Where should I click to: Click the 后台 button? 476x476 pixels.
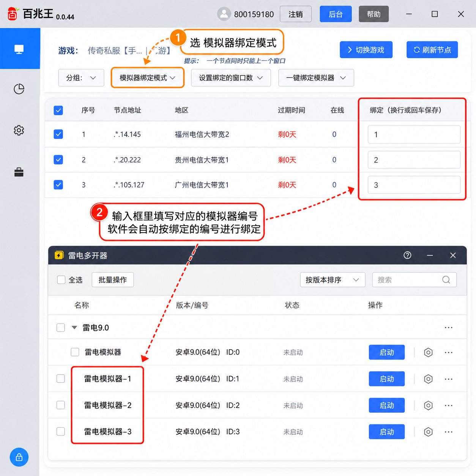point(336,14)
